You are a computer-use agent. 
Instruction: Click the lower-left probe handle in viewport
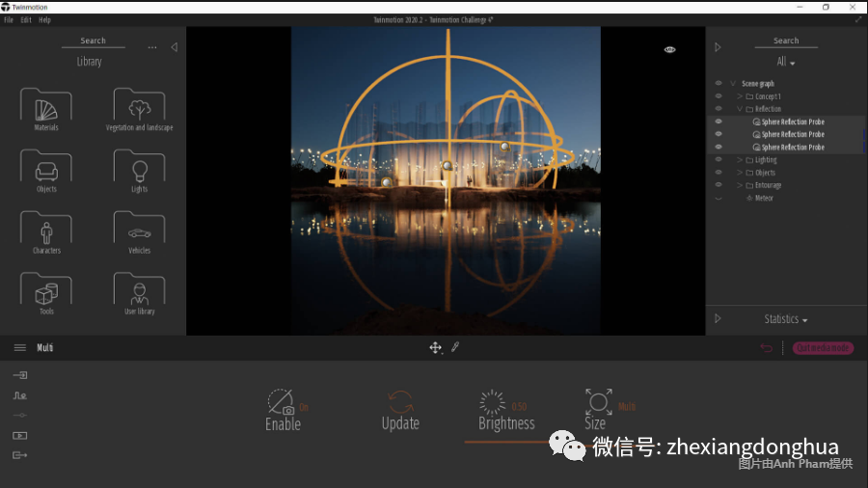387,181
